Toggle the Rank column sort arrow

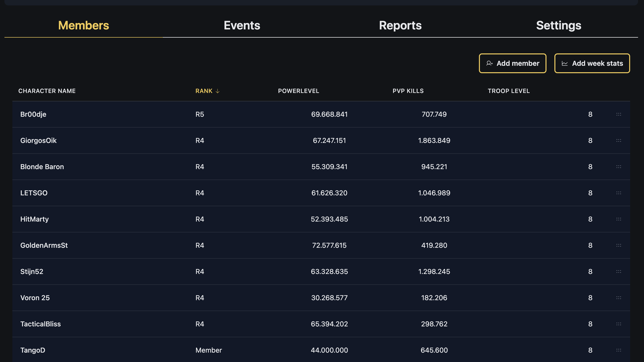coord(217,91)
